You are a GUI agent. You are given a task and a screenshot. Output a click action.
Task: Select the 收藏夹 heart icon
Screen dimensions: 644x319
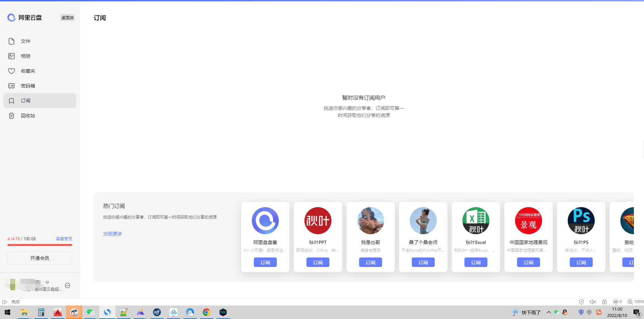point(11,71)
